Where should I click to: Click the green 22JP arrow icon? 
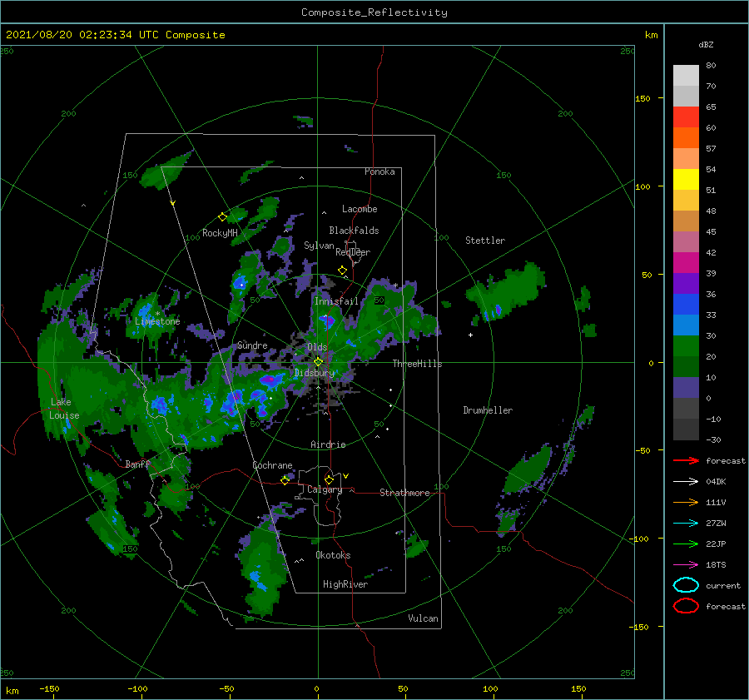click(686, 544)
